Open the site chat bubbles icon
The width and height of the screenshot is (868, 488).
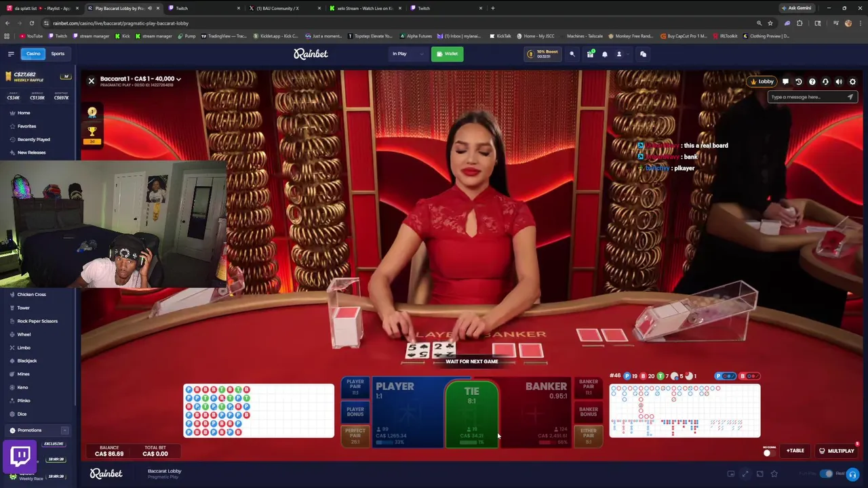click(x=643, y=54)
